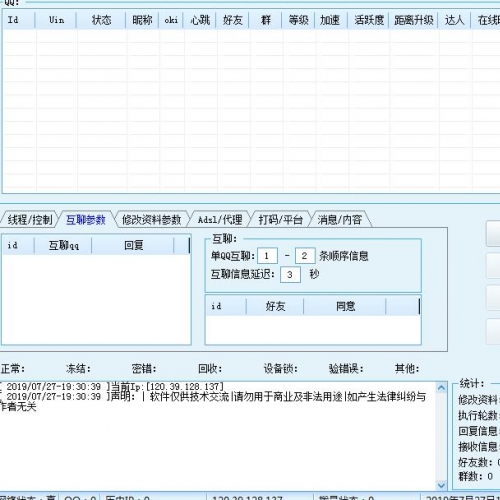Click the log scrollbar up arrow
Viewport: 500px width, 500px height.
pyautogui.click(x=441, y=387)
